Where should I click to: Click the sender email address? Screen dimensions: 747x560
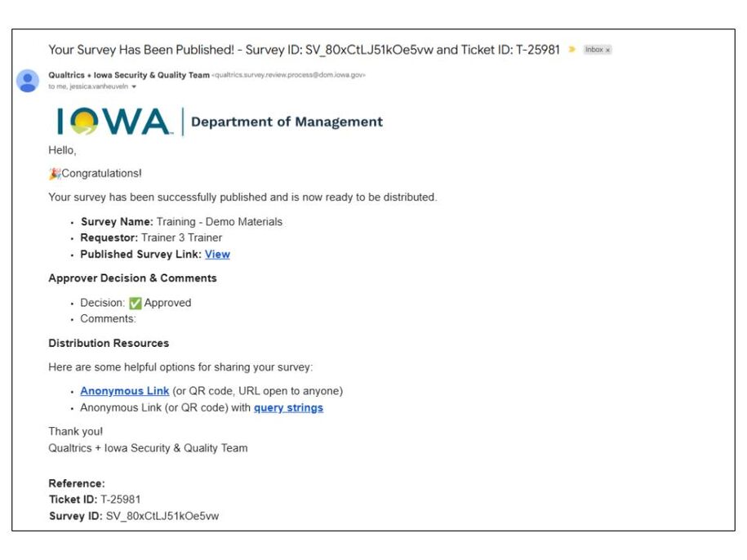point(288,75)
